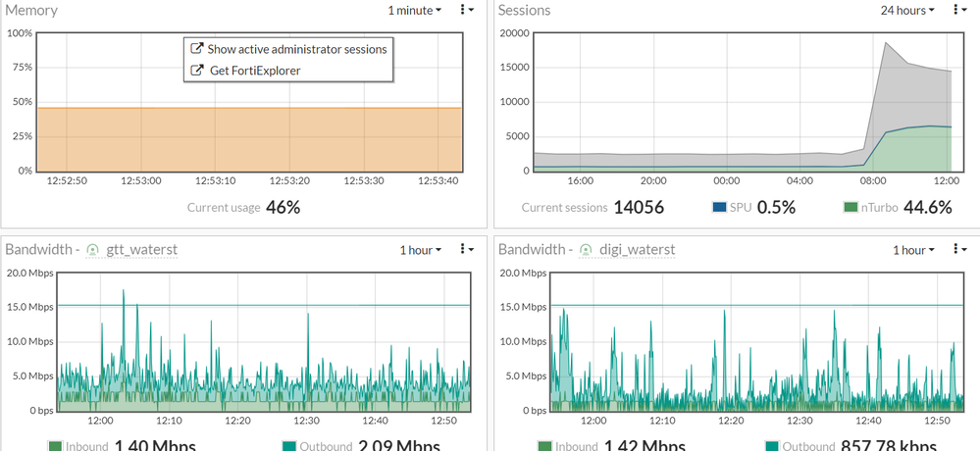Click the 08:00 label on the Sessions chart axis
This screenshot has height=451, width=980.
(x=873, y=180)
